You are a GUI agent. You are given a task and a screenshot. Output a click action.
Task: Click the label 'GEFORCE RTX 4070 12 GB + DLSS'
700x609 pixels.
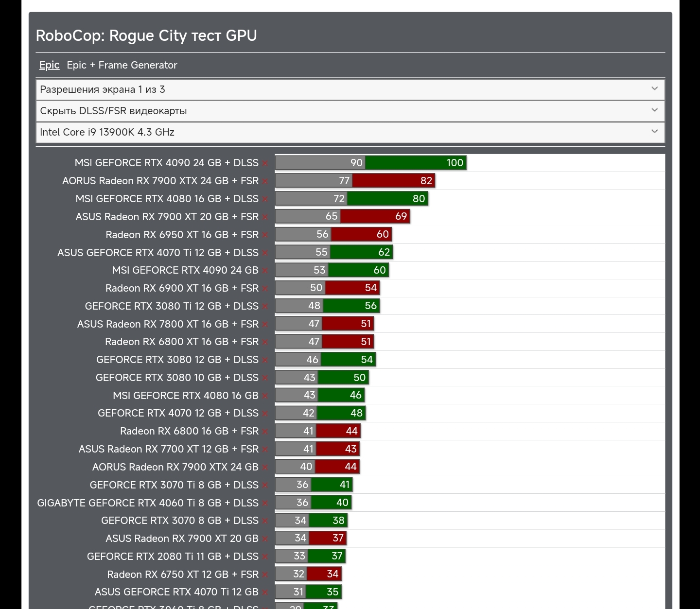pos(178,413)
